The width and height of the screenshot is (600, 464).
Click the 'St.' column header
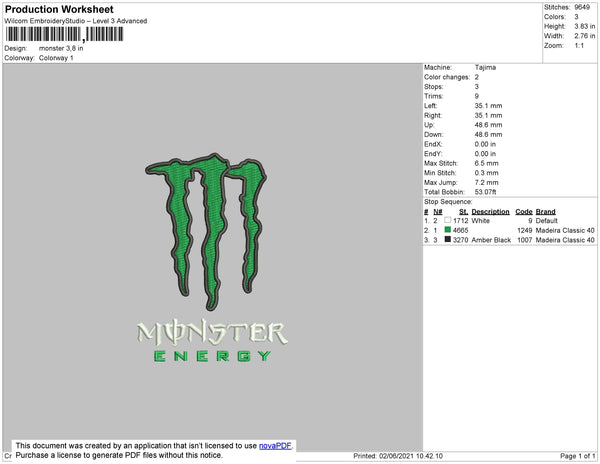(x=463, y=212)
